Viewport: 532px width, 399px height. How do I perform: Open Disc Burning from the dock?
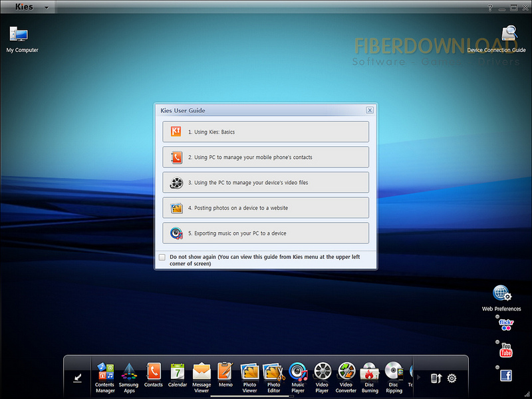click(x=370, y=377)
